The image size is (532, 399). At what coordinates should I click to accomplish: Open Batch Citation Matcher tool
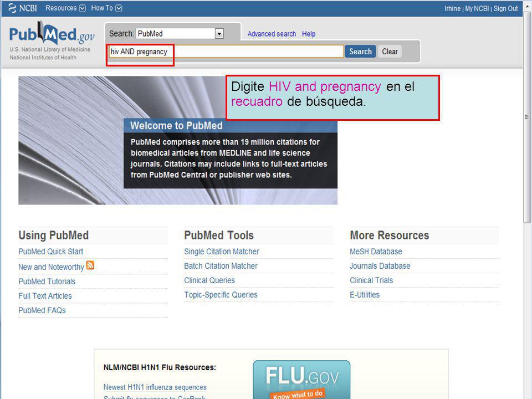coord(221,266)
